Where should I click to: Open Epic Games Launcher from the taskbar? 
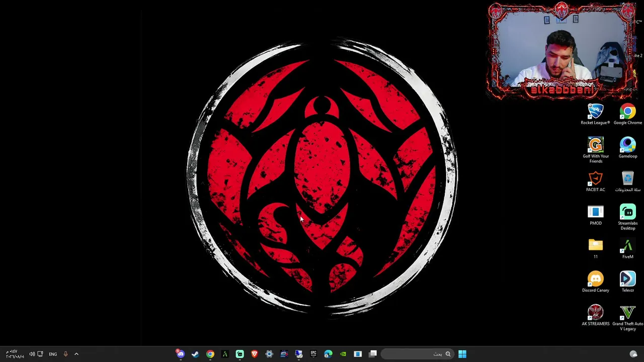pyautogui.click(x=313, y=354)
